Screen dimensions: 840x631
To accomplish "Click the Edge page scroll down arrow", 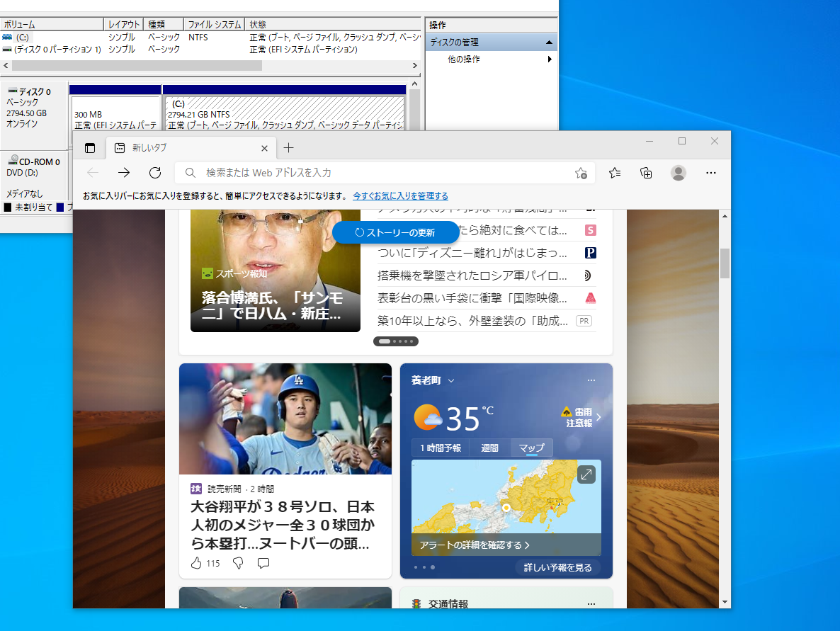I will coord(725,602).
